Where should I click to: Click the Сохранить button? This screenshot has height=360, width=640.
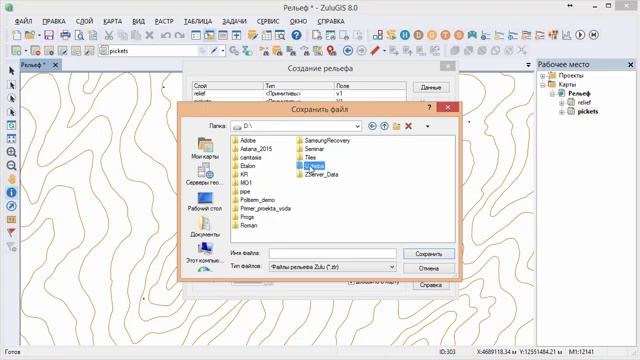point(429,254)
